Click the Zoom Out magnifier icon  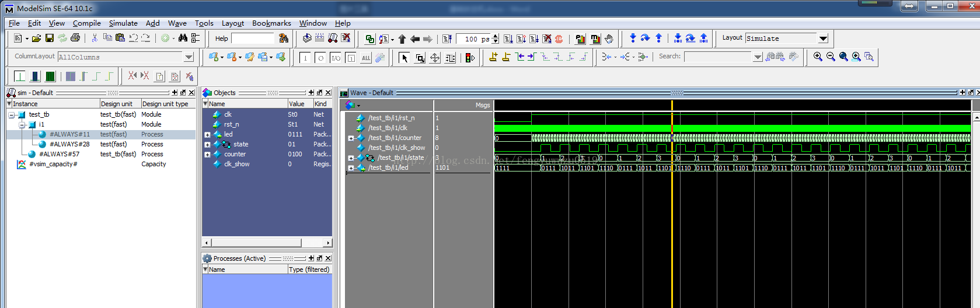click(831, 57)
